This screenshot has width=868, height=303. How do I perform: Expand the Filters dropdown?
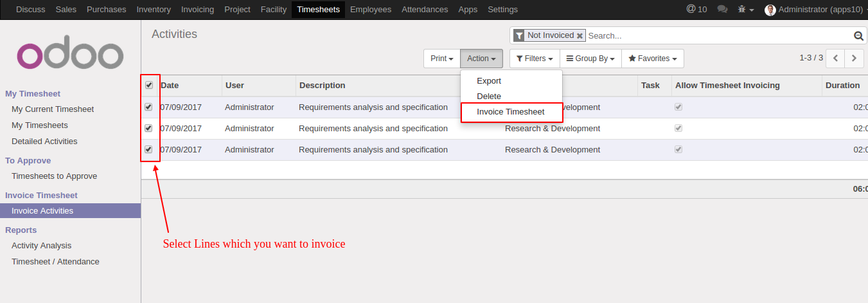[x=535, y=59]
